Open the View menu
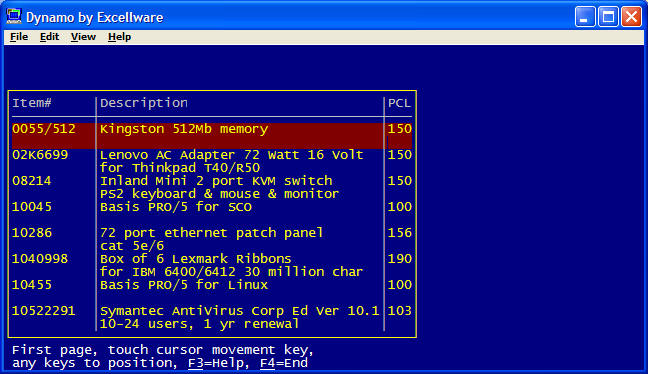648x374 pixels. click(83, 37)
